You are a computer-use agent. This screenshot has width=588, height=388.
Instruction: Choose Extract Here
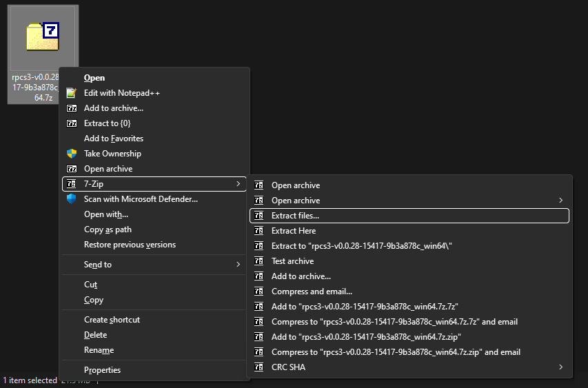pyautogui.click(x=409, y=231)
